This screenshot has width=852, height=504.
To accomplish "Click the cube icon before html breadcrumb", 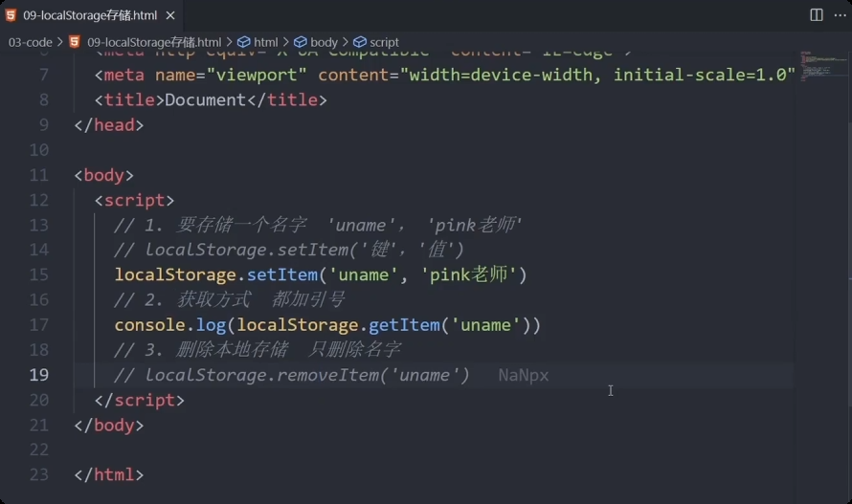I will coord(244,42).
